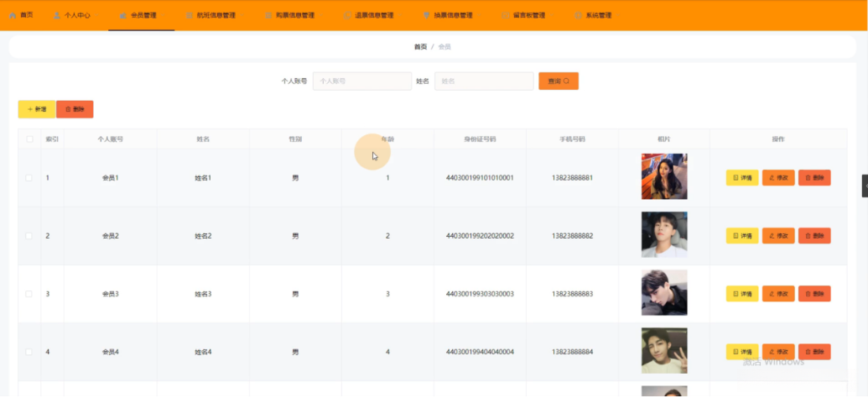
Task: Click the 操作 column header
Action: click(x=778, y=139)
